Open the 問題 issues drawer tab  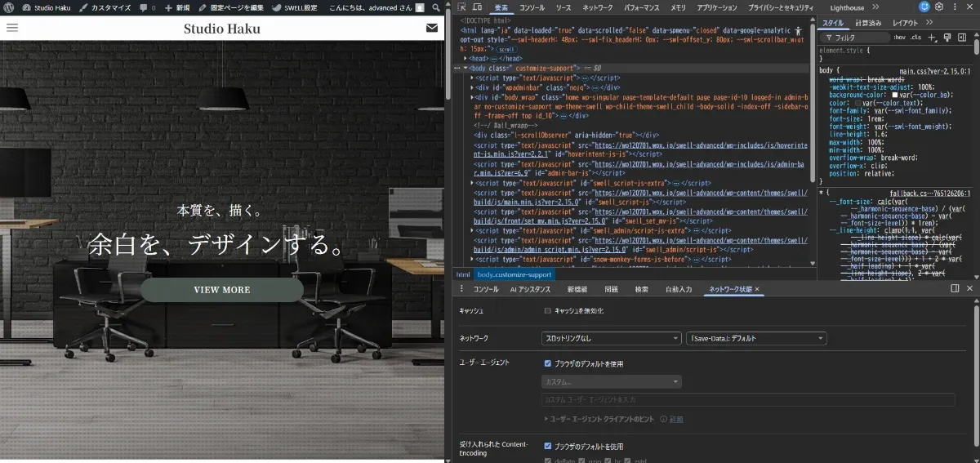(612, 289)
